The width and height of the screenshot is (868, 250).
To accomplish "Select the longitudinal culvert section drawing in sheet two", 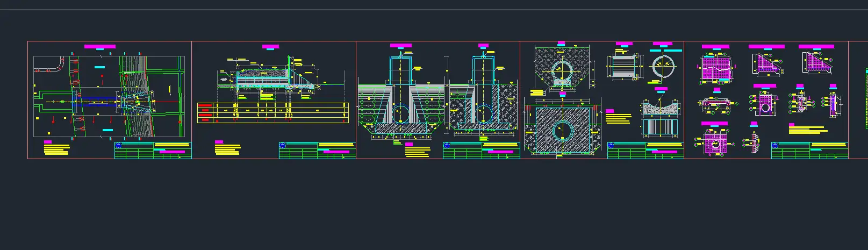I will (x=266, y=80).
